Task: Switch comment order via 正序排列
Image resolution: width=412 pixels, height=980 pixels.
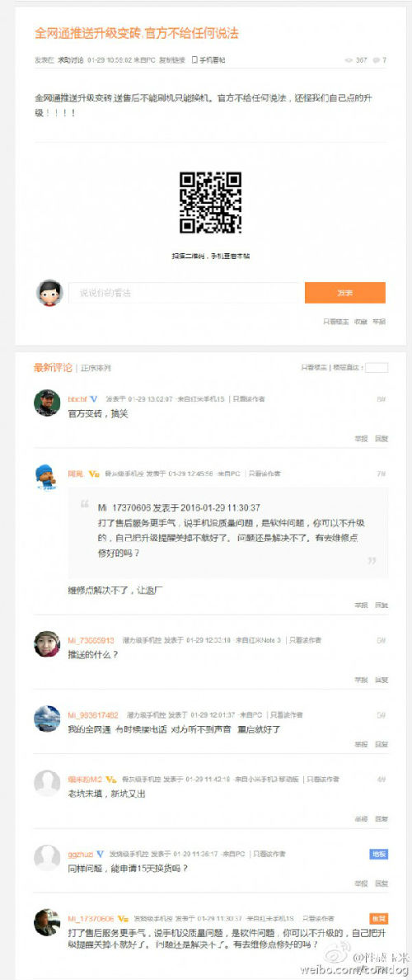Action: coord(96,368)
